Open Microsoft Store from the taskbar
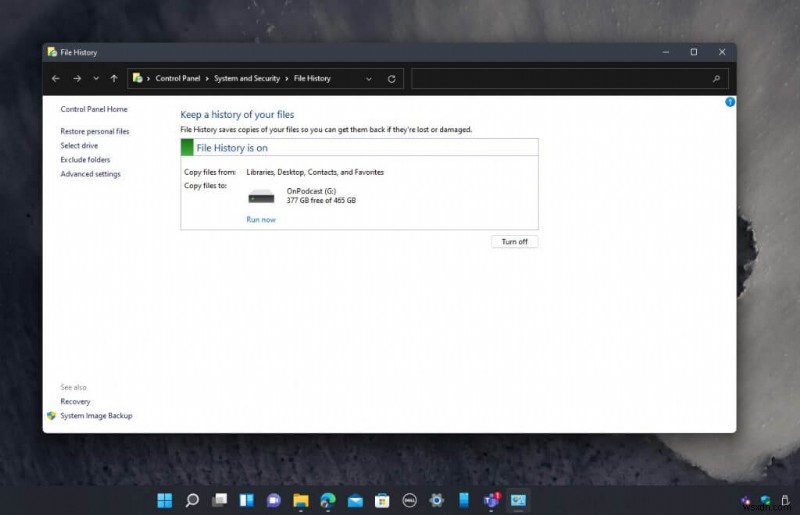The image size is (800, 515). (x=382, y=501)
